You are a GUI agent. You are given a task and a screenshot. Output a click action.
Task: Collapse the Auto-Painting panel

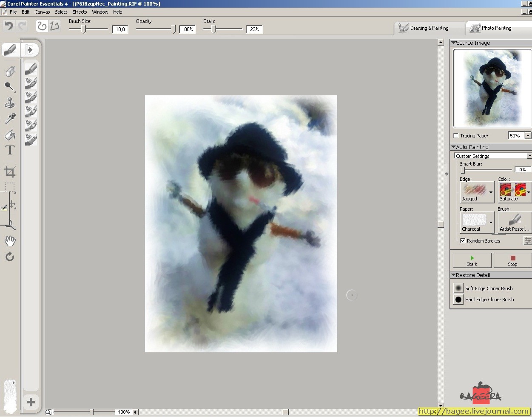[x=453, y=147]
